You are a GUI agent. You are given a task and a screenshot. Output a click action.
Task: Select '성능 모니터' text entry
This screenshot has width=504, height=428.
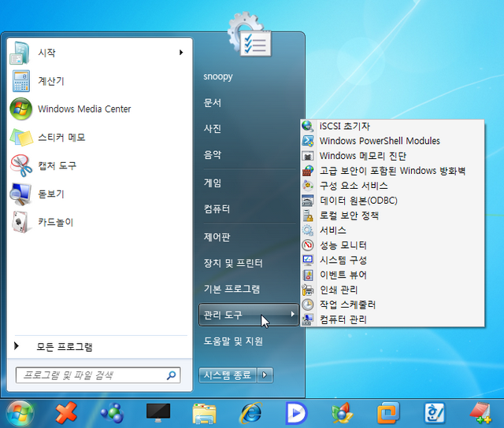pos(343,245)
